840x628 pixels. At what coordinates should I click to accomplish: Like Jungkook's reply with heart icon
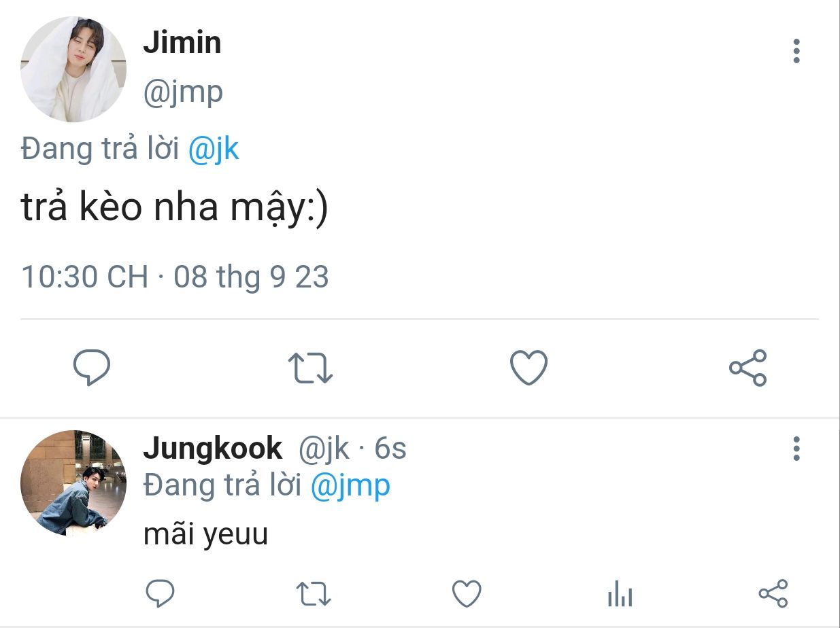pyautogui.click(x=467, y=593)
